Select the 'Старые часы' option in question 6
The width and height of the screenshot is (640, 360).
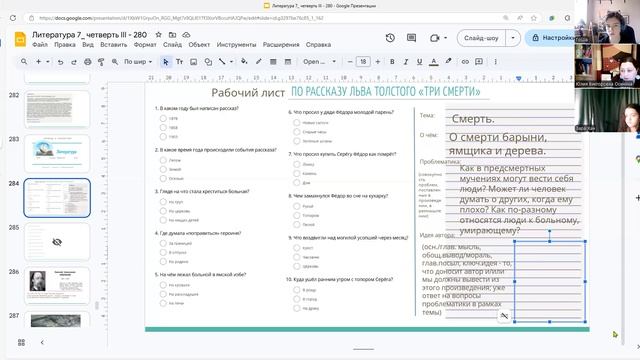[x=297, y=132]
